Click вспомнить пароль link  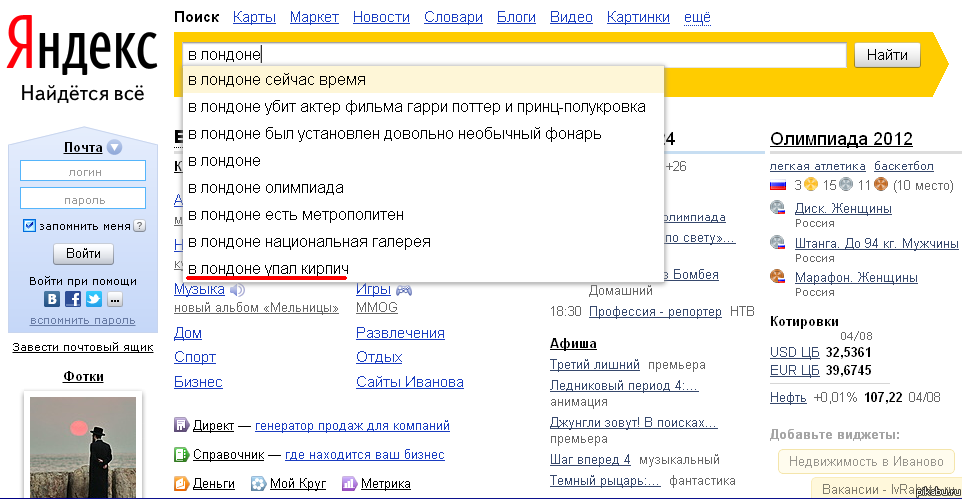point(83,320)
